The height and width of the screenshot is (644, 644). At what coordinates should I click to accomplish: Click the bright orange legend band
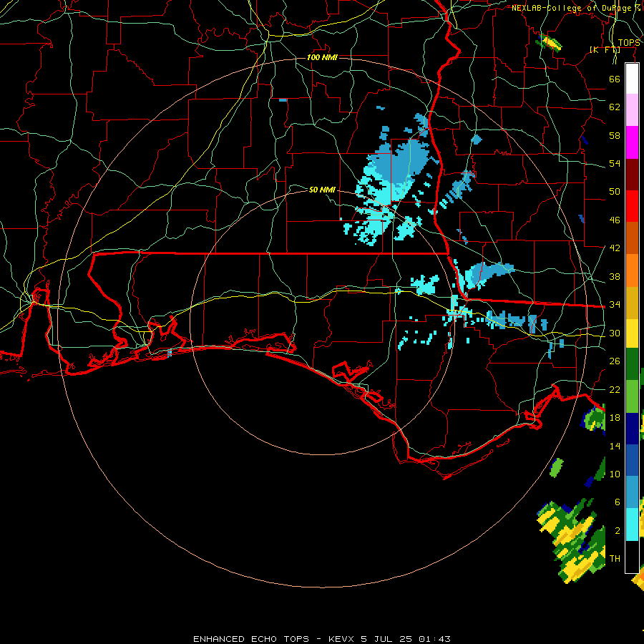(x=632, y=270)
